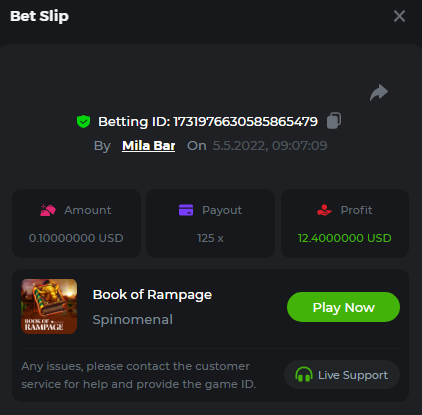This screenshot has width=422, height=415.
Task: Click the 12.4000000 USD profit value
Action: [x=345, y=238]
